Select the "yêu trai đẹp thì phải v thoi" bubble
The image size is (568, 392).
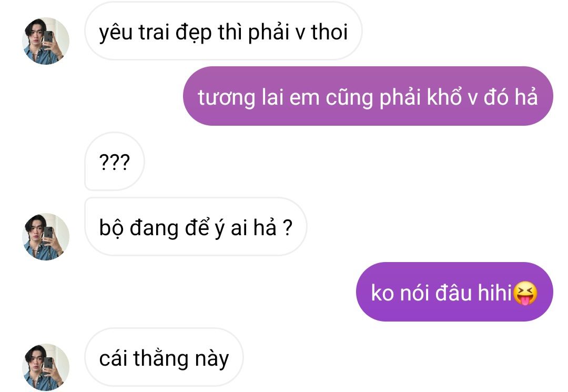point(224,31)
